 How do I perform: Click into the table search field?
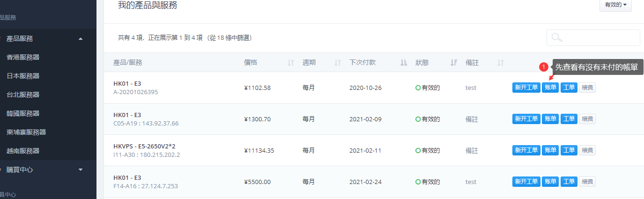600,38
